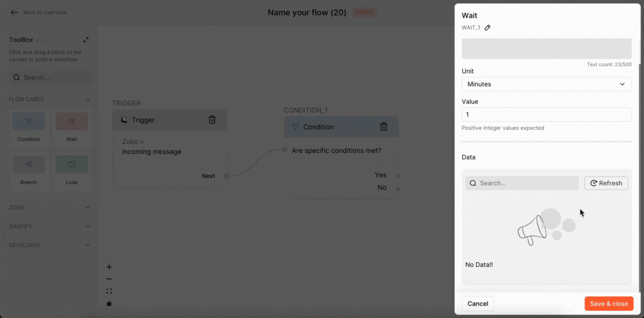Click the Condition block filter icon
The image size is (644, 318).
click(296, 127)
